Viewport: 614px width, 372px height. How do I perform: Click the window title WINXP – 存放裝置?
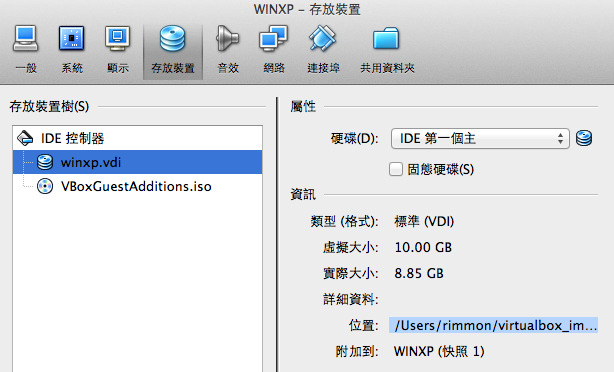pos(307,9)
